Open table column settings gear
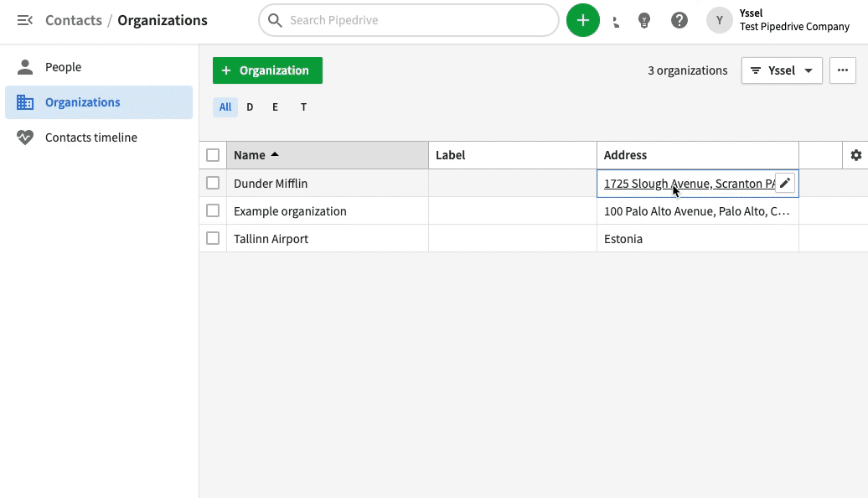This screenshot has height=498, width=868. coord(855,155)
